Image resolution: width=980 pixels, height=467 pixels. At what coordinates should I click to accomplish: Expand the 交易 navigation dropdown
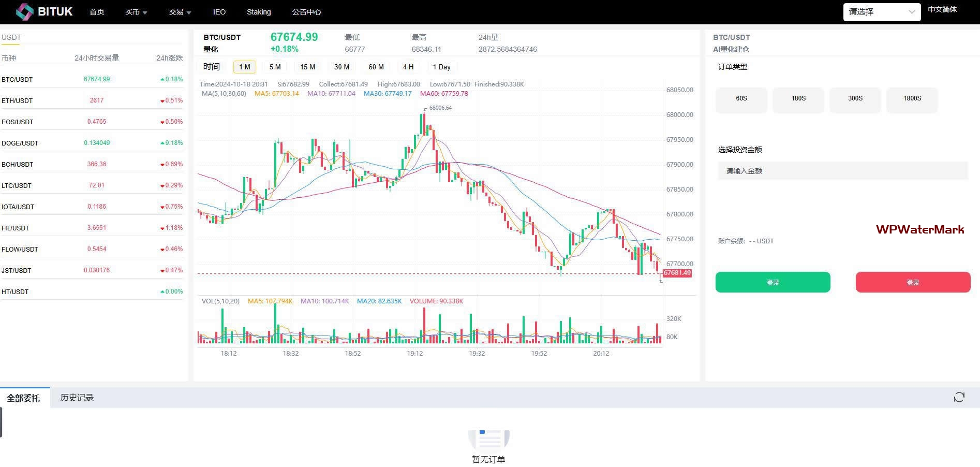180,12
